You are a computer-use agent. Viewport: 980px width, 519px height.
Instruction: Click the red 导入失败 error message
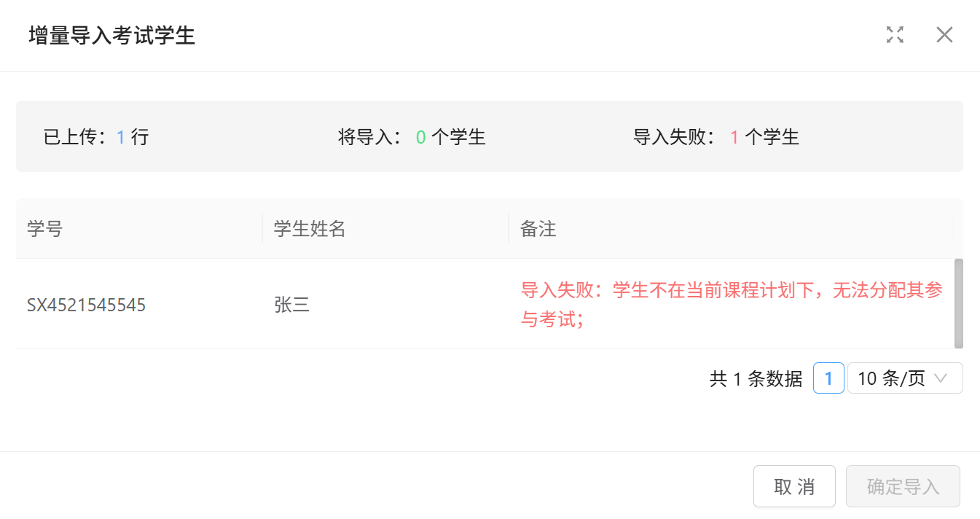[732, 305]
